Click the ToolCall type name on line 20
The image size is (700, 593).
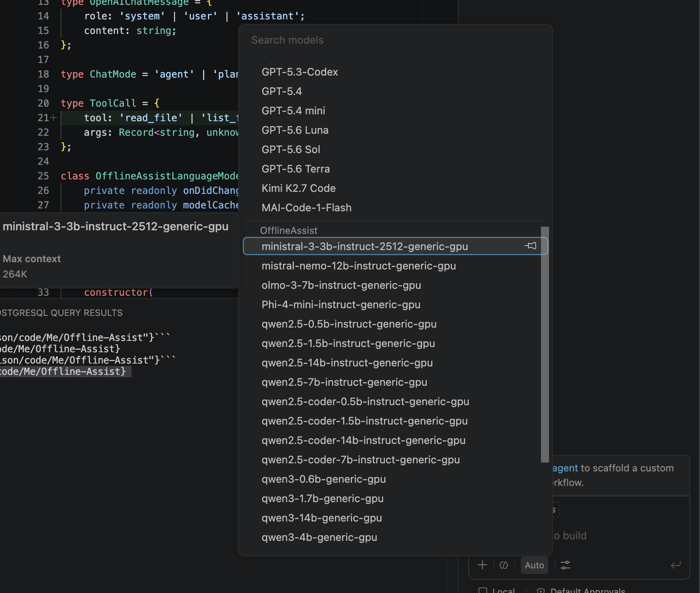(x=113, y=103)
